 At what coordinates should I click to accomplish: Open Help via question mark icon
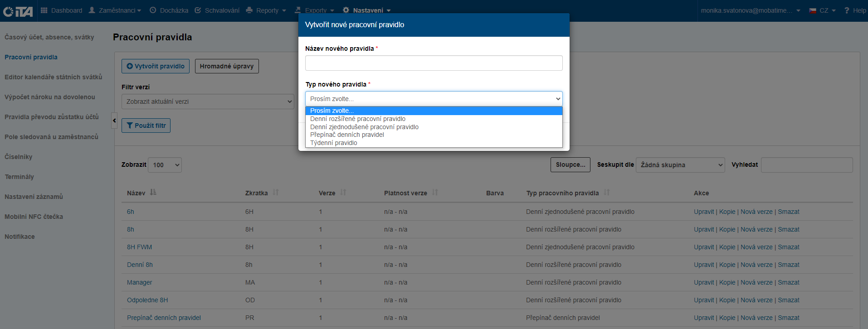tap(846, 10)
